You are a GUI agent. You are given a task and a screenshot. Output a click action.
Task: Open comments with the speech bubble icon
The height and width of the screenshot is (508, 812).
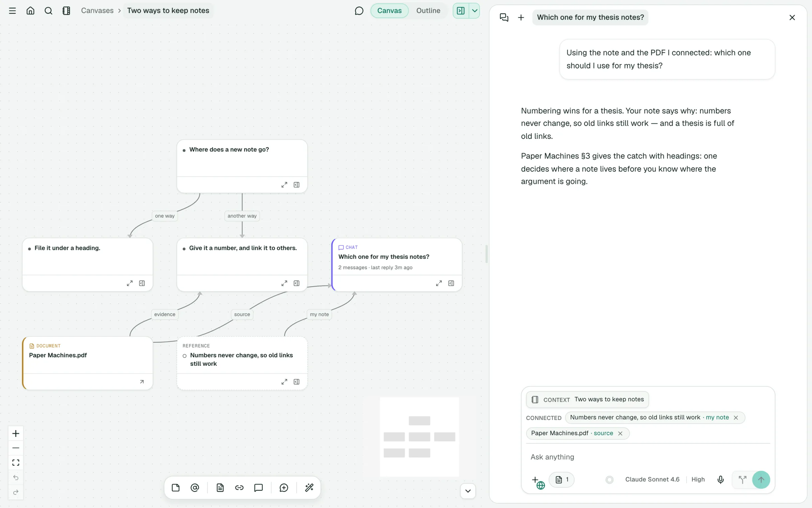click(x=359, y=11)
